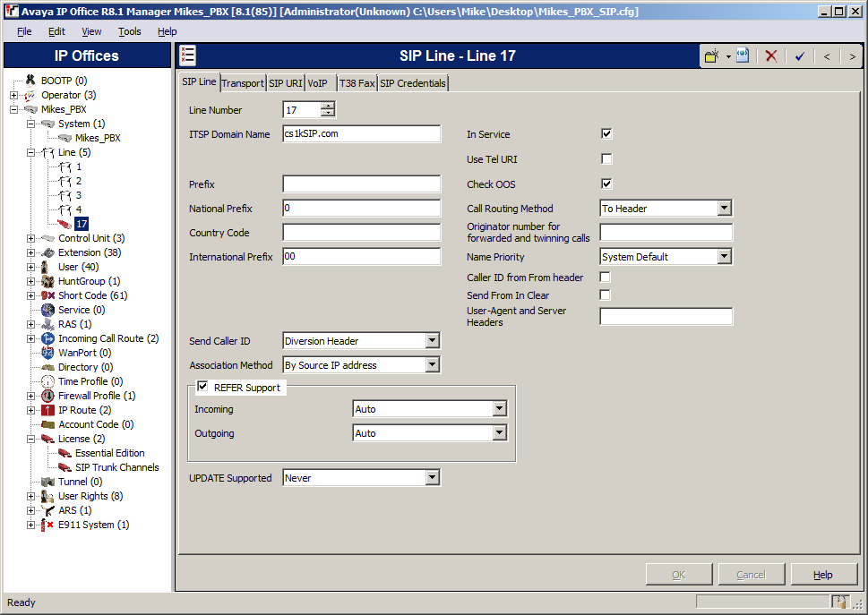Select the Time Profile clock icon
This screenshot has height=615, width=868.
point(48,381)
